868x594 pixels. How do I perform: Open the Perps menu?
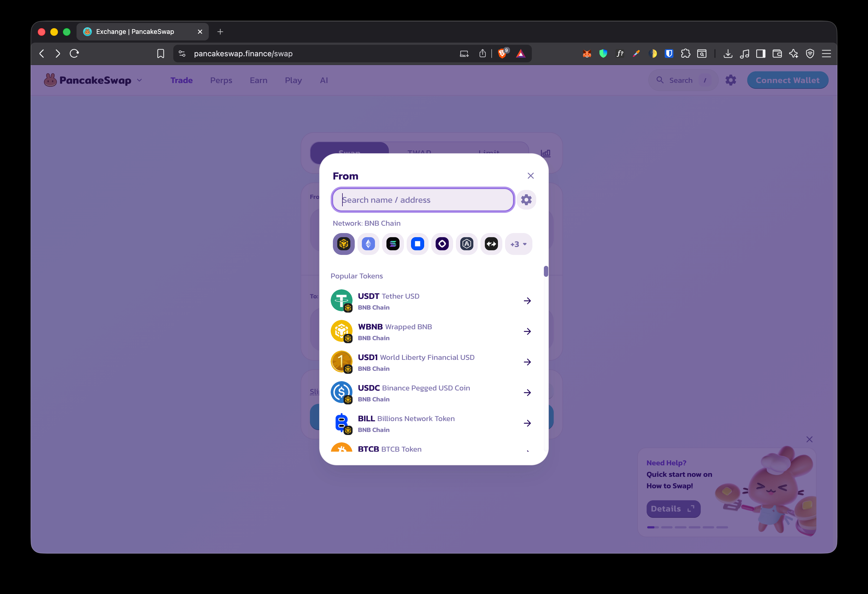221,80
